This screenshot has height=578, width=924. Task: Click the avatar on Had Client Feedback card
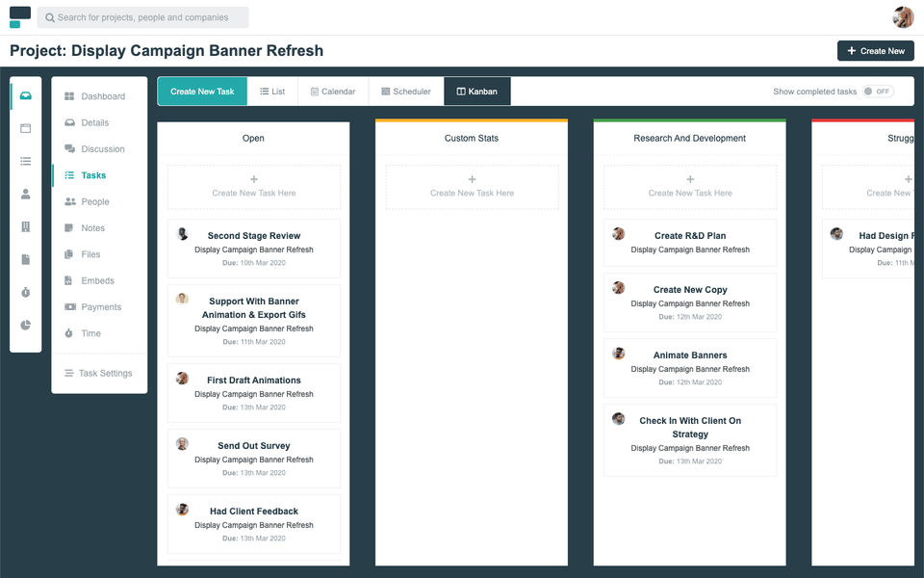click(182, 509)
